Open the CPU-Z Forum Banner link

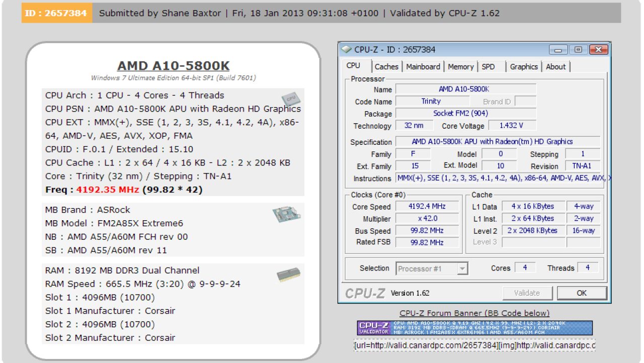point(474,313)
